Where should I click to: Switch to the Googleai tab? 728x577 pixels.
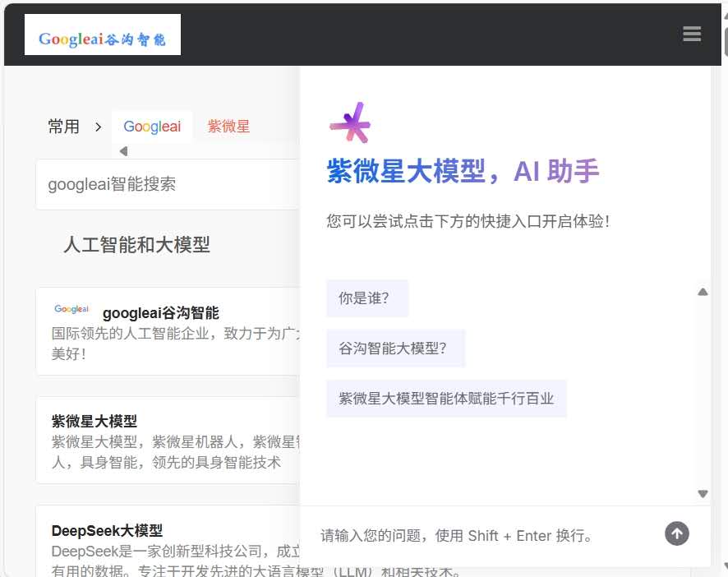152,127
